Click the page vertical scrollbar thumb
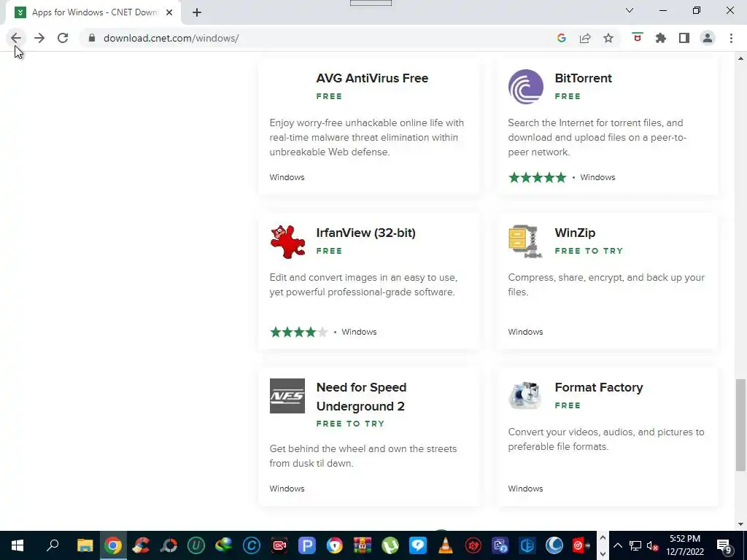 (x=740, y=425)
